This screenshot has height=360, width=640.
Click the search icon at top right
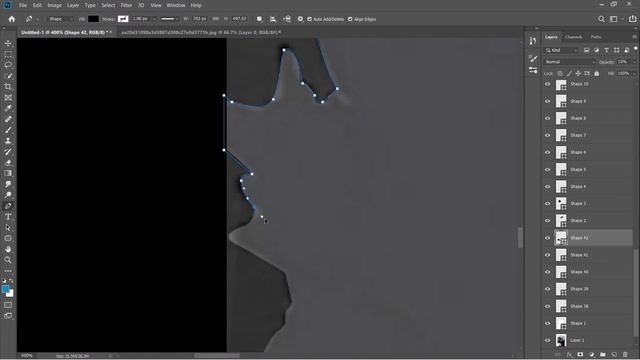[x=601, y=19]
